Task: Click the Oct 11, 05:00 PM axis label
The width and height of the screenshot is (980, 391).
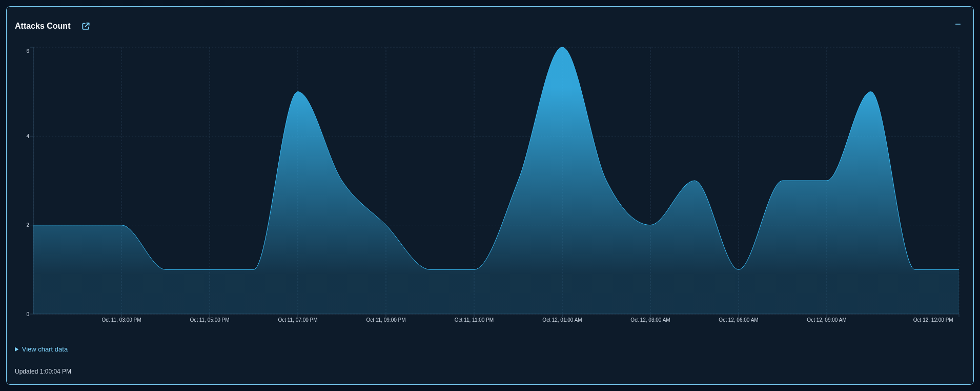Action: (x=210, y=320)
